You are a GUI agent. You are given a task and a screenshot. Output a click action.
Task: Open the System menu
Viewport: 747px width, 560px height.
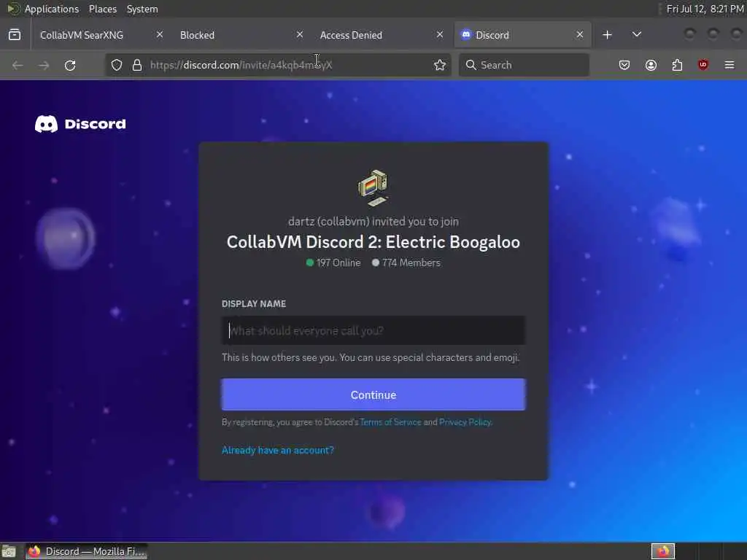tap(142, 9)
